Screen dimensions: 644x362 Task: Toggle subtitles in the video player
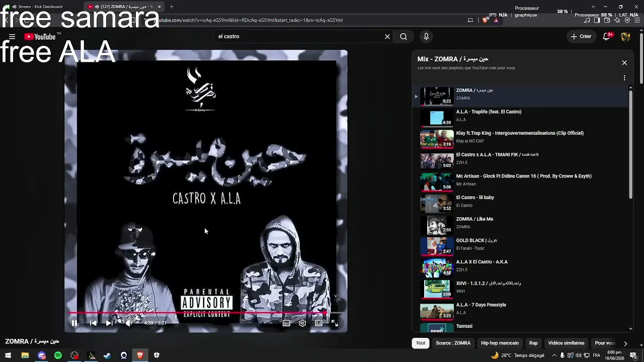286,323
